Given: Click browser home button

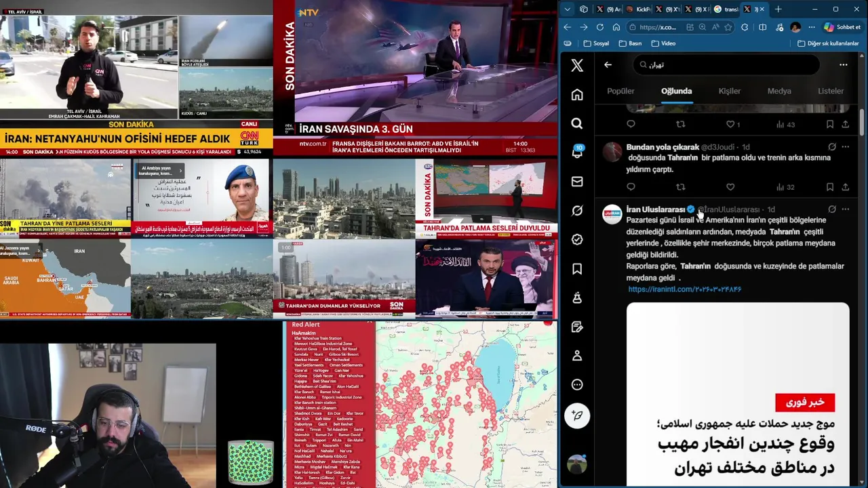Looking at the screenshot, I should (x=616, y=27).
